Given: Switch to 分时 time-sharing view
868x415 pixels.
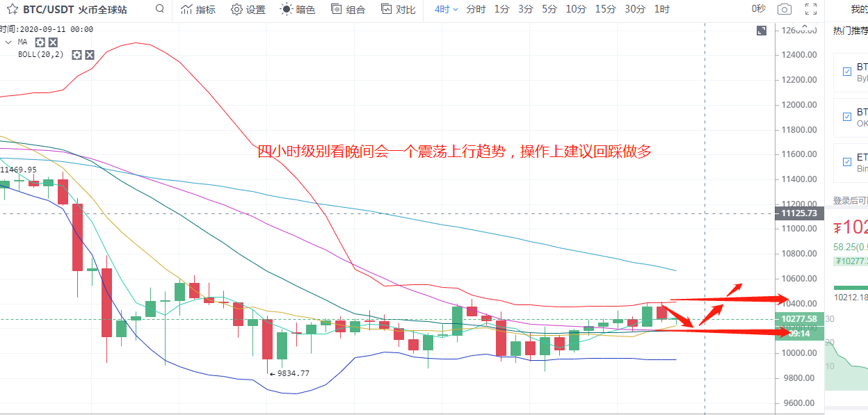Looking at the screenshot, I should click(x=476, y=9).
